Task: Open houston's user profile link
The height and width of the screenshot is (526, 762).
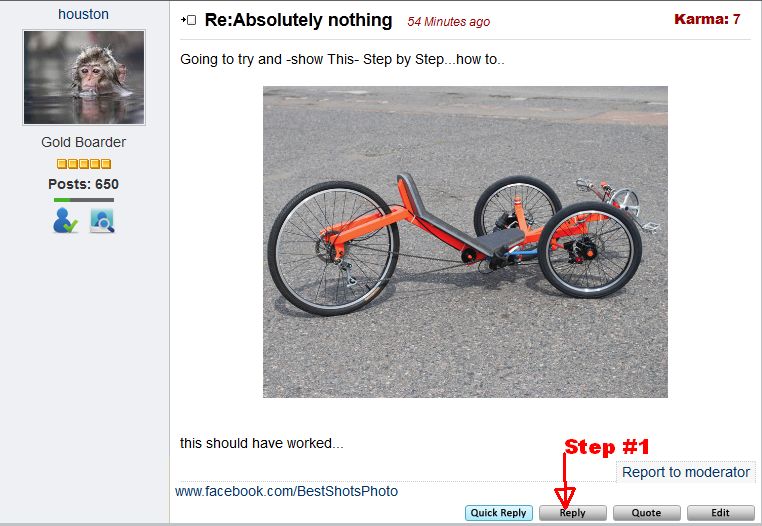Action: click(84, 14)
